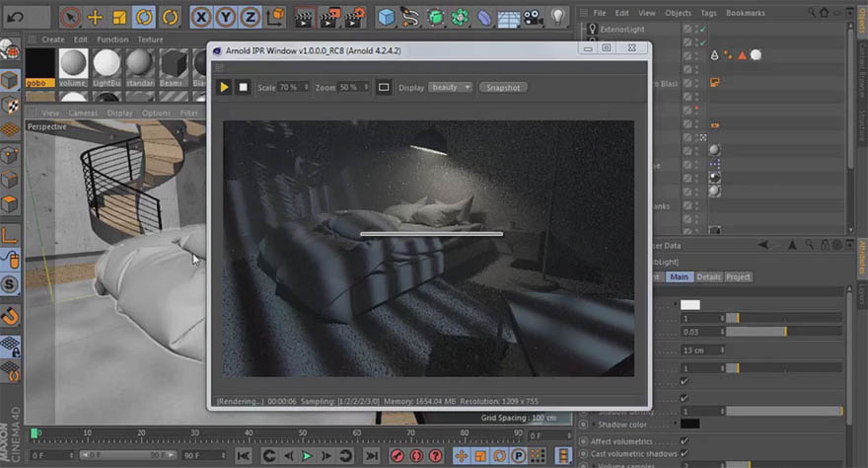
Task: Open Object manager Objects menu
Action: [x=678, y=13]
